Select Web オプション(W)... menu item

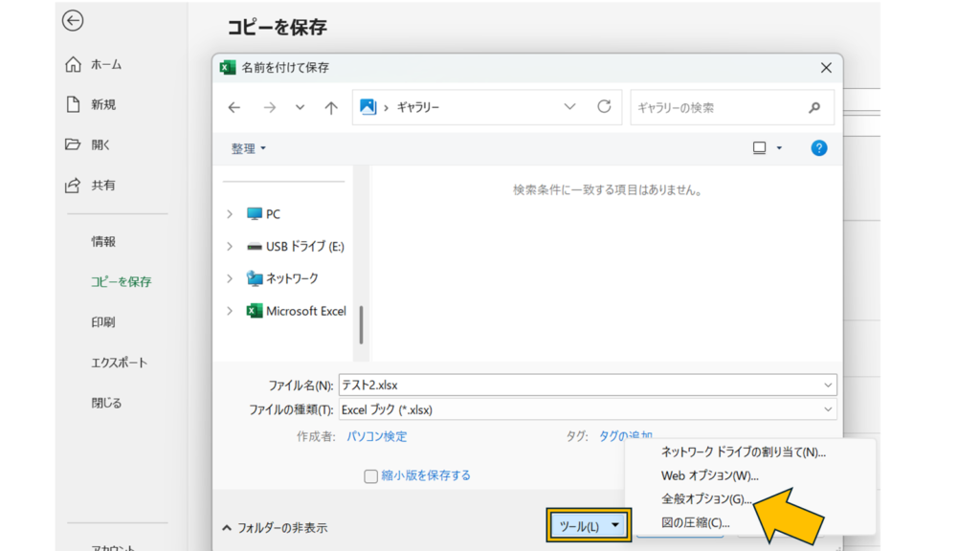(x=709, y=475)
